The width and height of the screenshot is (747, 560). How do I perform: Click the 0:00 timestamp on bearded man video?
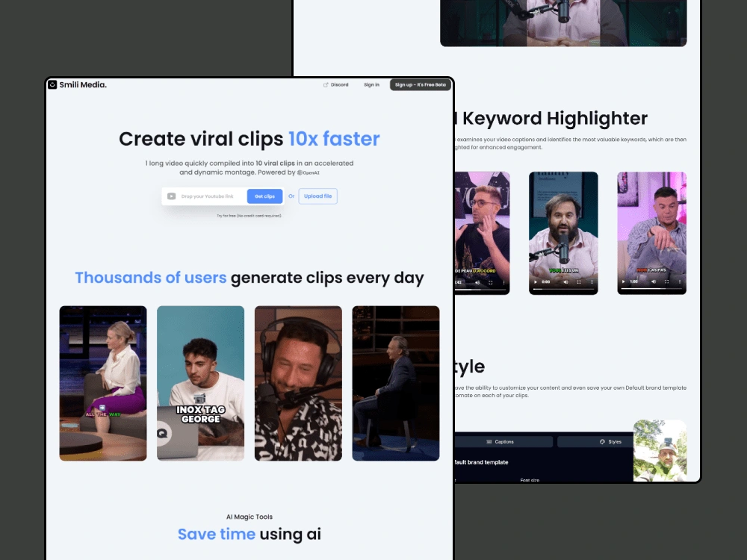point(546,282)
